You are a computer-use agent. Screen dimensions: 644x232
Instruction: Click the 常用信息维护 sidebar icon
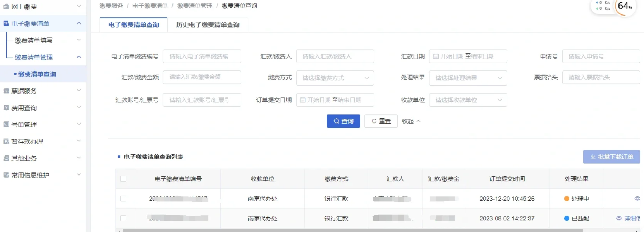tap(6, 175)
